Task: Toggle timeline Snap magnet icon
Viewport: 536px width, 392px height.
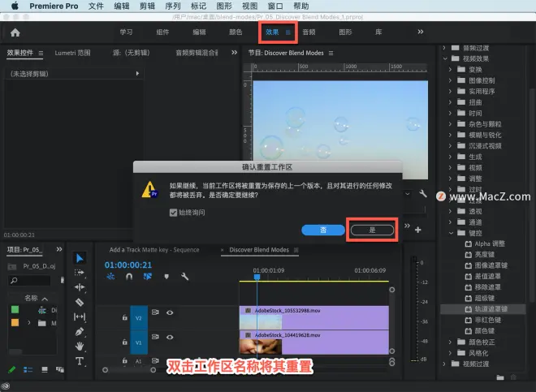Action: pyautogui.click(x=129, y=277)
